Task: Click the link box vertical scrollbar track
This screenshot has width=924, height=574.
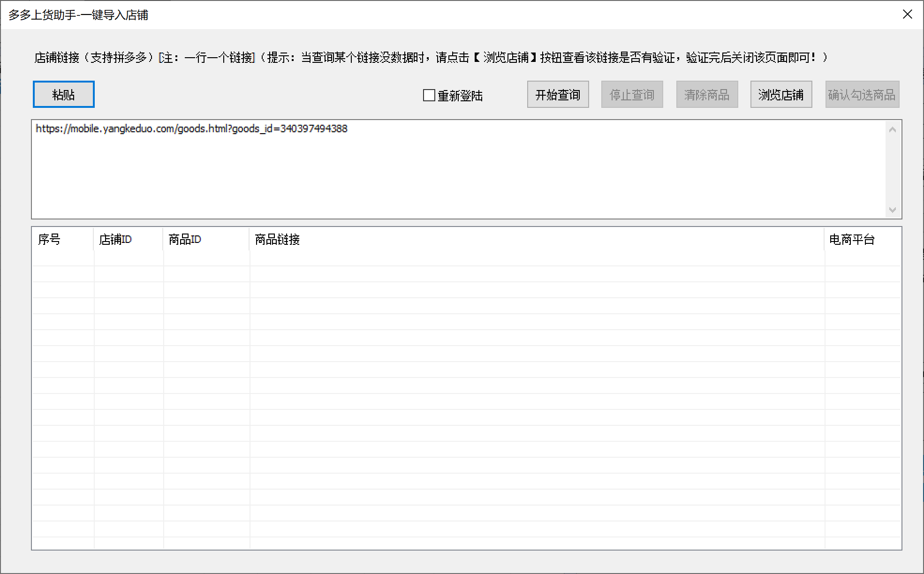Action: tap(893, 169)
